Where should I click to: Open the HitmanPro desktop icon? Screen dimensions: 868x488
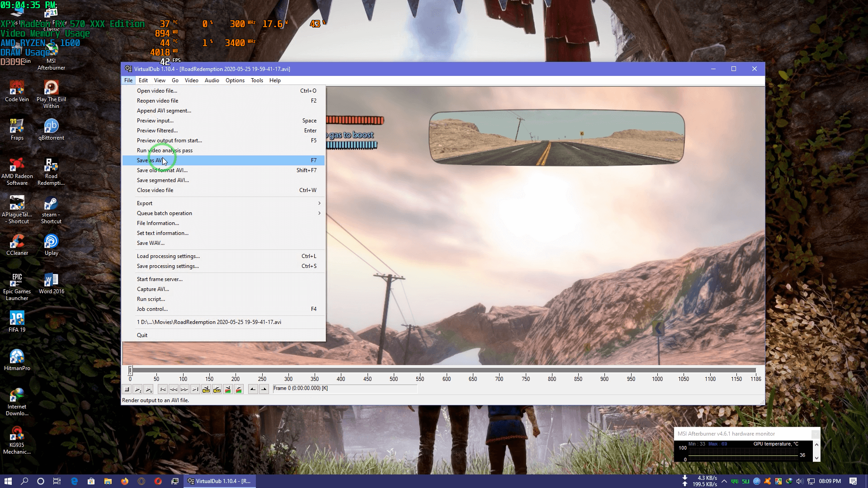click(17, 360)
